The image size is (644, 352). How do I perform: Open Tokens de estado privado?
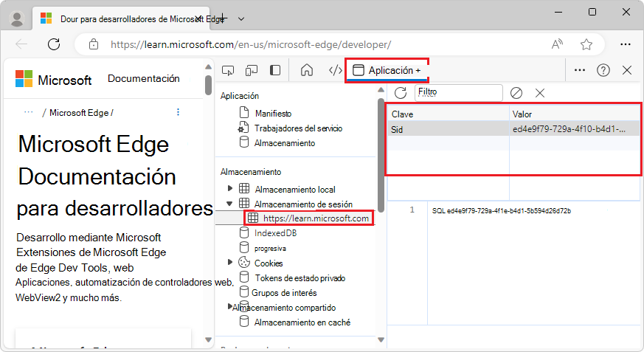[300, 278]
